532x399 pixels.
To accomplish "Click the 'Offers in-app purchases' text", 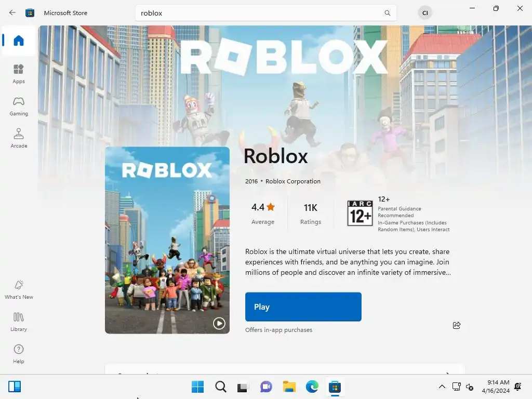I will click(x=278, y=330).
